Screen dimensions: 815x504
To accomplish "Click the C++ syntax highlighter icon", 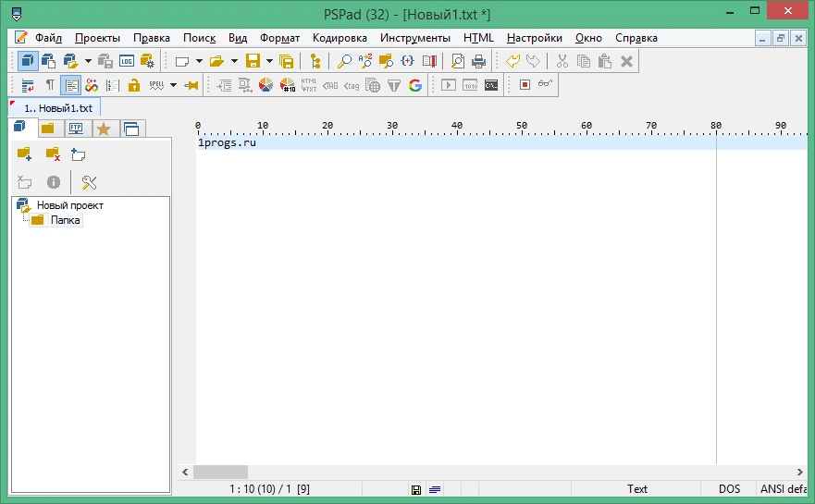I will tap(92, 85).
